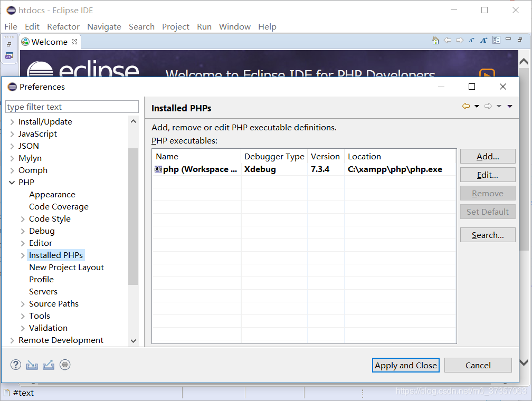Click the restore icon on left trim bar
Image resolution: width=532 pixels, height=401 pixels.
pyautogui.click(x=9, y=44)
